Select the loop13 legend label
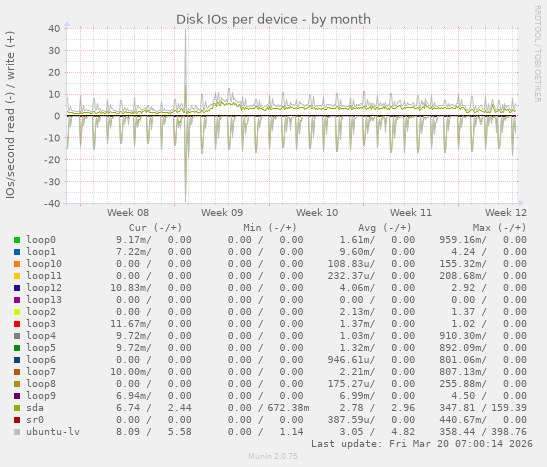Viewport: 547px width, 467px height. point(44,300)
